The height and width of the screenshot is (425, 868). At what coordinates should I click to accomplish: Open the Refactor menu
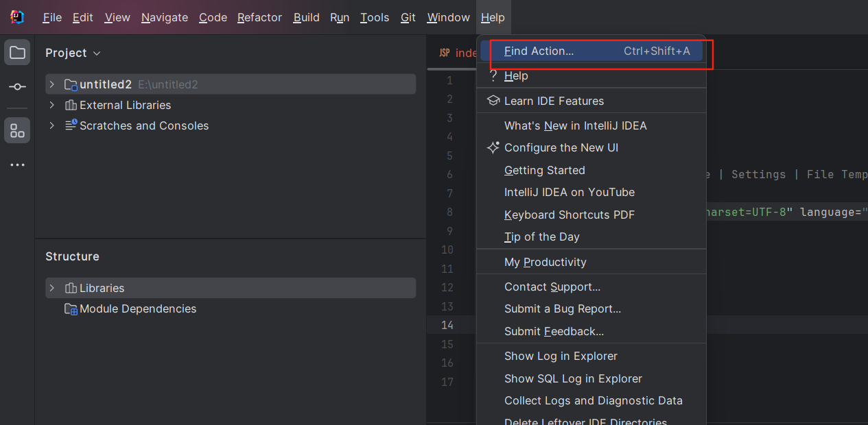tap(259, 17)
